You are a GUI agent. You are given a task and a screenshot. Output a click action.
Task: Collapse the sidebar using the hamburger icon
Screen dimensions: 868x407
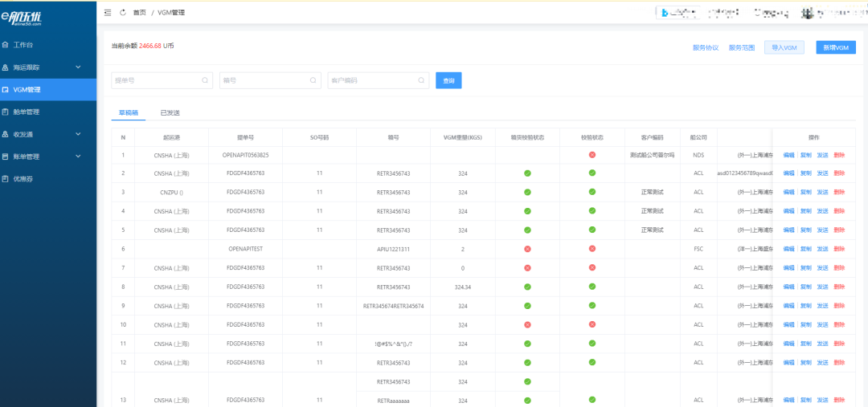(x=108, y=12)
